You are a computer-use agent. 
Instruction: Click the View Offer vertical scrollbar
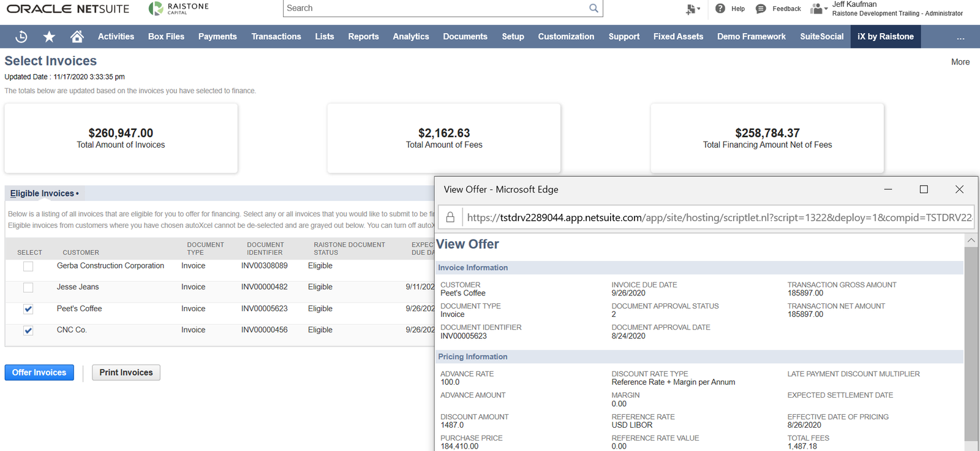pos(971,343)
